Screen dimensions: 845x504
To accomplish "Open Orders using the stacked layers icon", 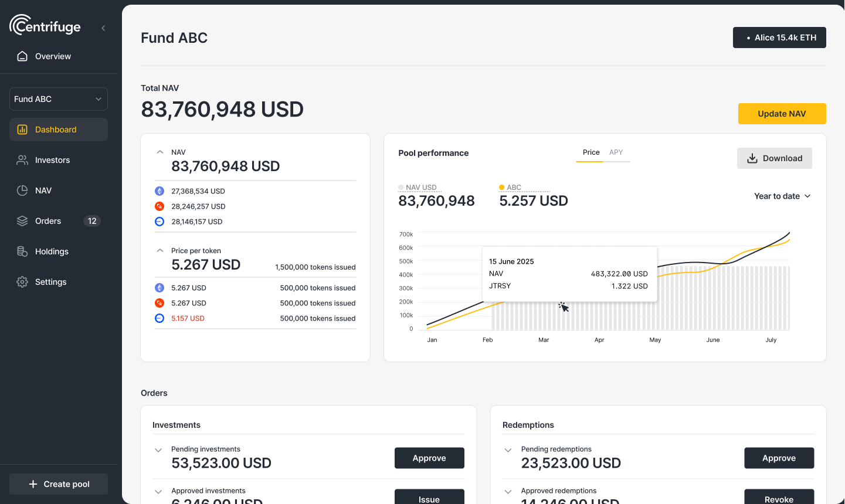I will tap(22, 221).
